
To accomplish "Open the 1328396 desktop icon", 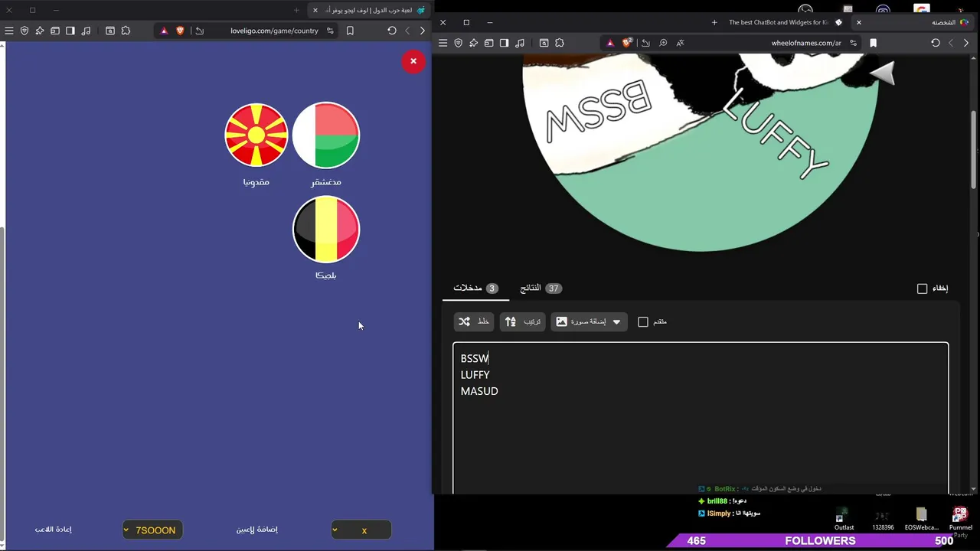I will click(x=883, y=519).
